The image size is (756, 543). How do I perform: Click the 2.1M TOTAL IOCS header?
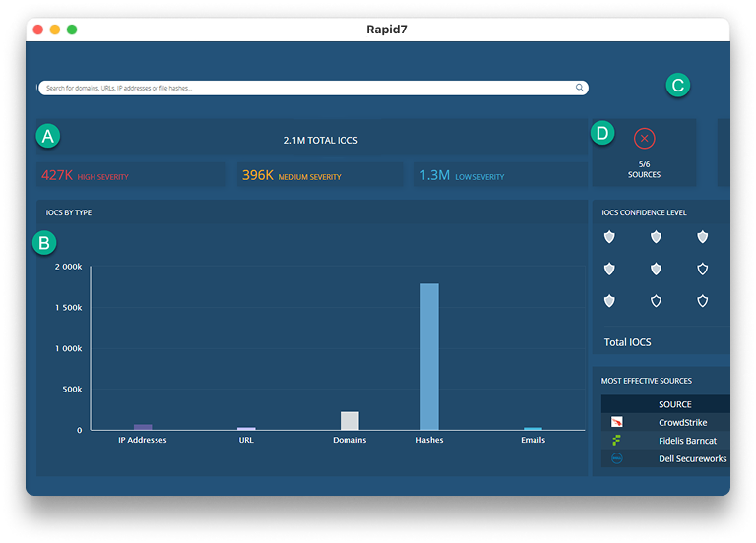321,141
